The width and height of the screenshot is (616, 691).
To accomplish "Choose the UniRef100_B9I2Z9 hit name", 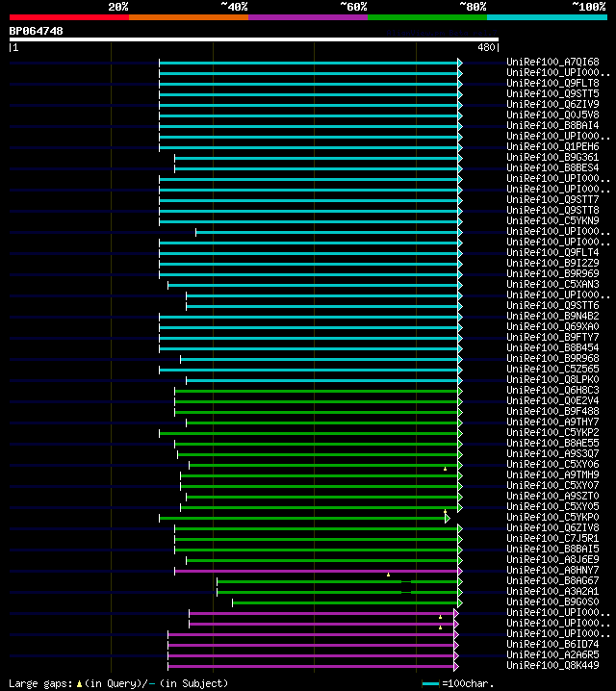I will pos(552,263).
